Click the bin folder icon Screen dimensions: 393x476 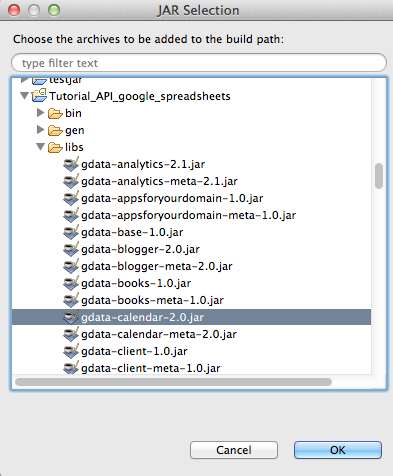point(55,113)
